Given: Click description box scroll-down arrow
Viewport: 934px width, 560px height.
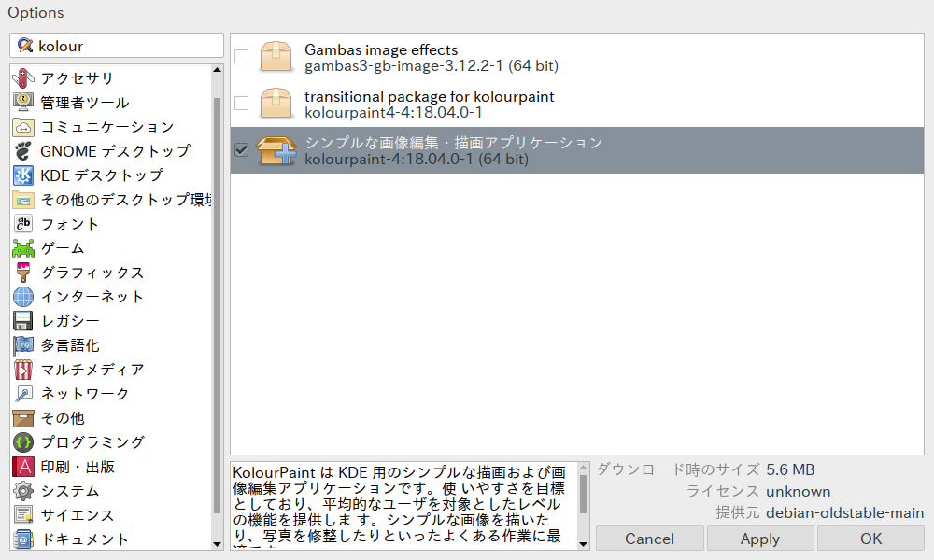Looking at the screenshot, I should 583,544.
